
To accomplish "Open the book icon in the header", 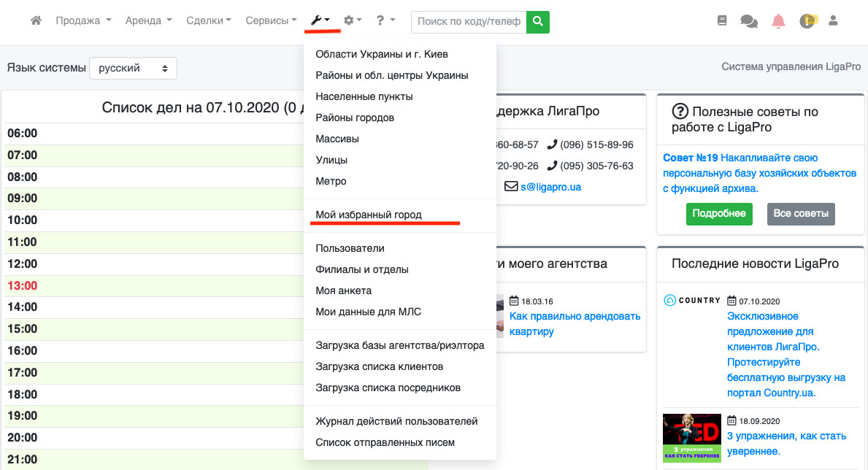I will pyautogui.click(x=723, y=21).
